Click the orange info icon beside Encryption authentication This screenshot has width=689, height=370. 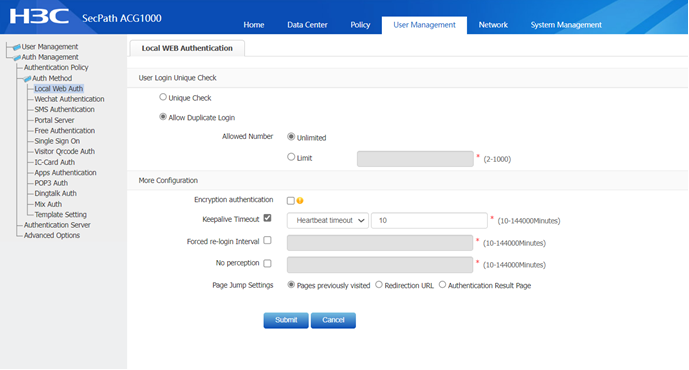(300, 201)
